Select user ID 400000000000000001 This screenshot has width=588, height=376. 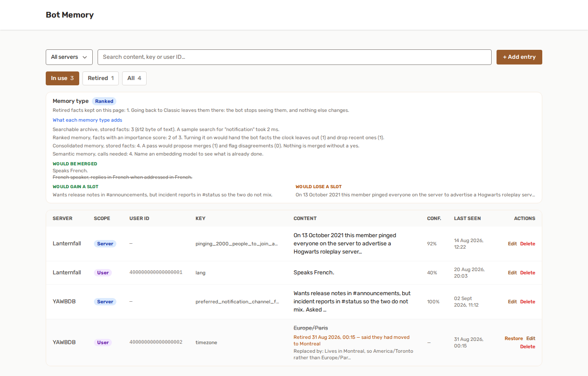(156, 273)
